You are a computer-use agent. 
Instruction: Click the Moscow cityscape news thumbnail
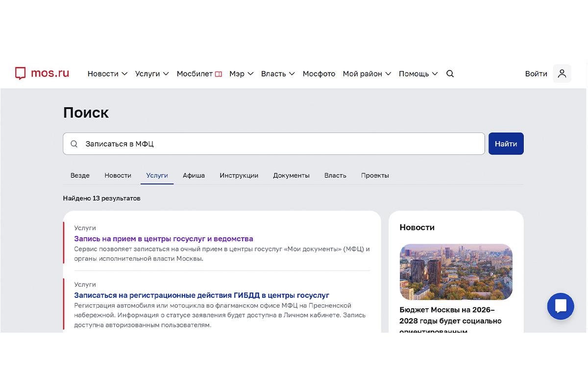coord(456,271)
